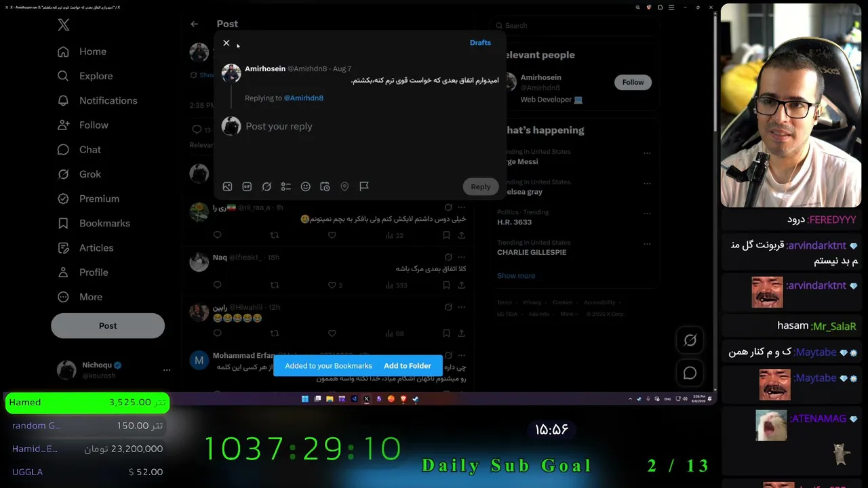Click the Grok enhance icon in composer

pos(267,186)
